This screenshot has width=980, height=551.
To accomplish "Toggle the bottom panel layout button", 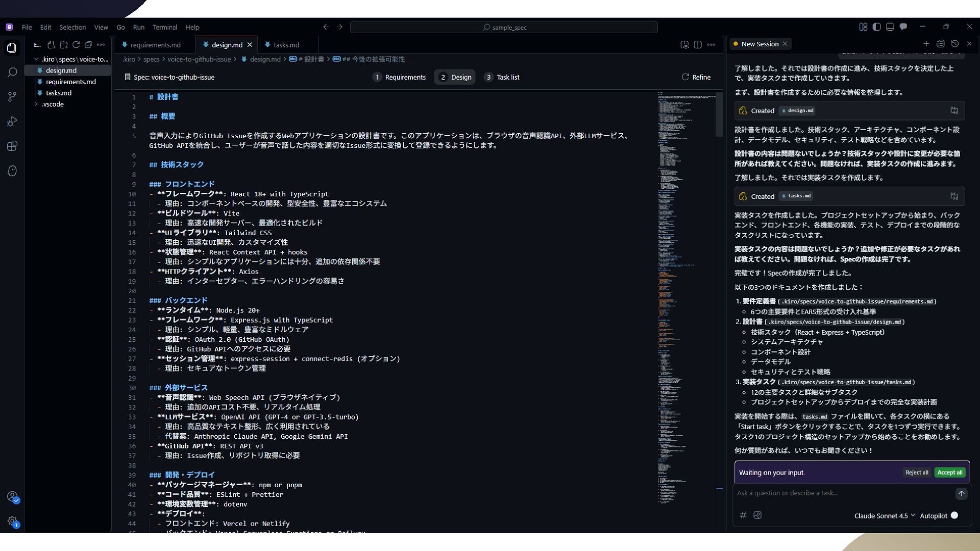I will coord(890,27).
